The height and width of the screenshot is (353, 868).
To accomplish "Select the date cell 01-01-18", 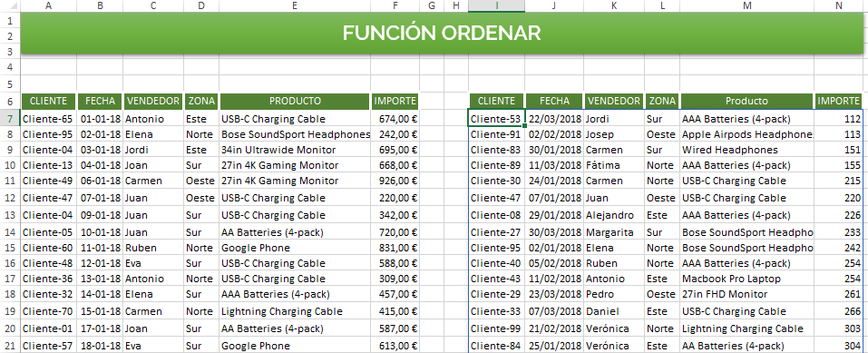I will pos(100,119).
